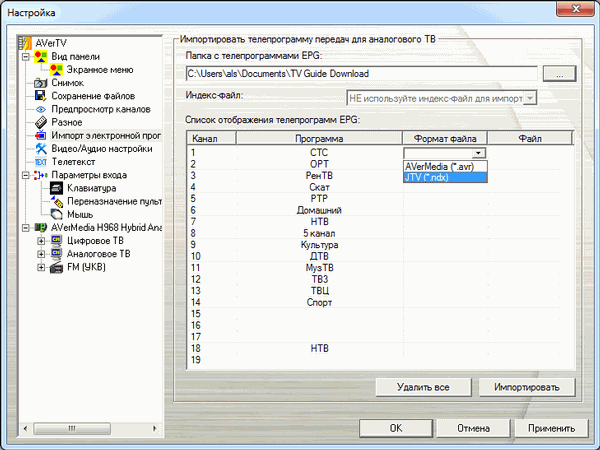
Task: Click the Экранное меню icon
Action: click(56, 70)
